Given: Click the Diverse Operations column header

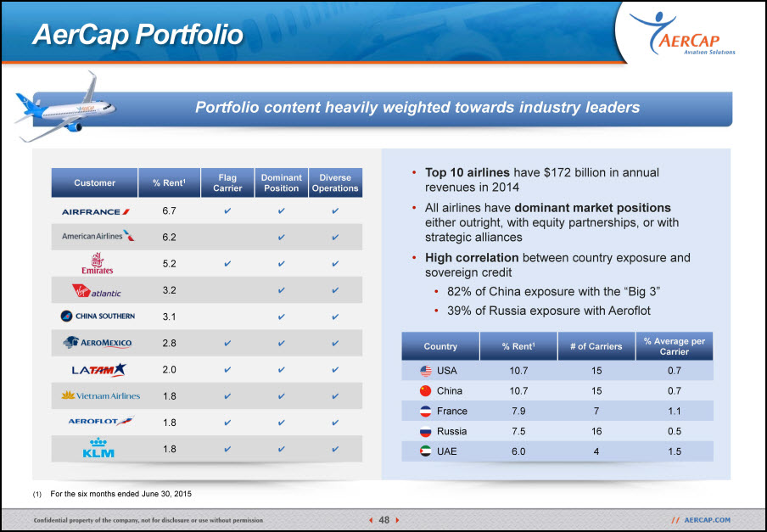Looking at the screenshot, I should tap(336, 183).
